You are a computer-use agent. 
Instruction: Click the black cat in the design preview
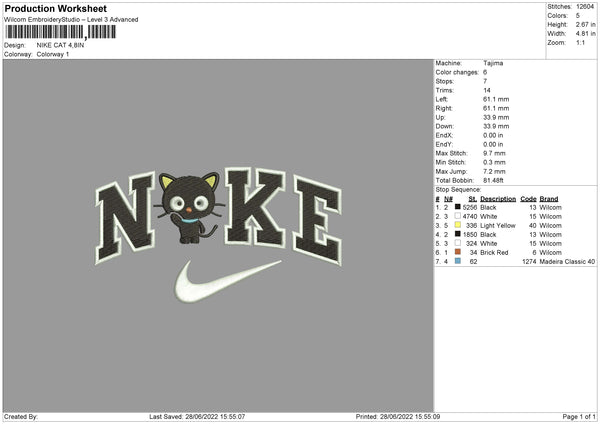point(189,209)
